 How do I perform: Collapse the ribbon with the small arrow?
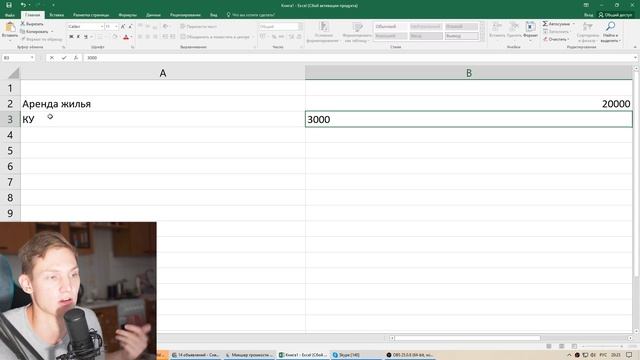point(635,47)
